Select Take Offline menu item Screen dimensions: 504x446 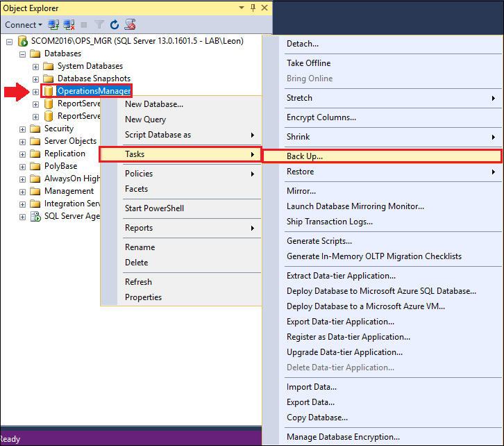tap(383, 63)
